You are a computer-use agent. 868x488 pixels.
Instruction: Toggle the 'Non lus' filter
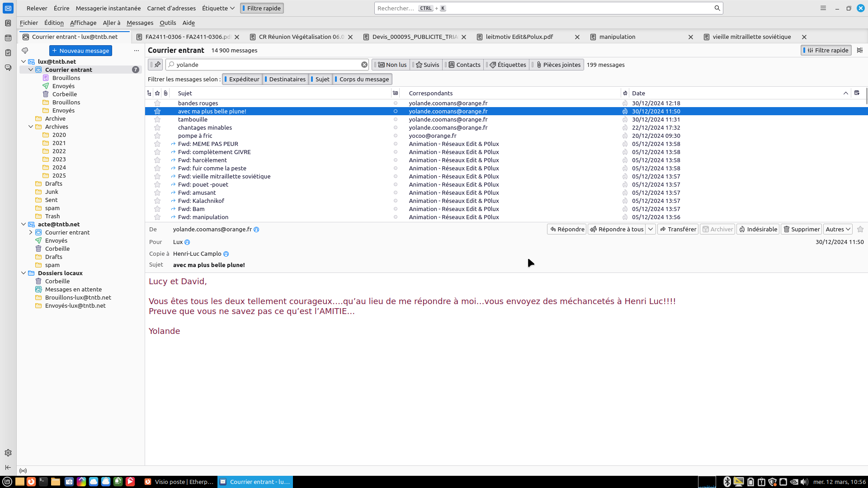point(392,65)
